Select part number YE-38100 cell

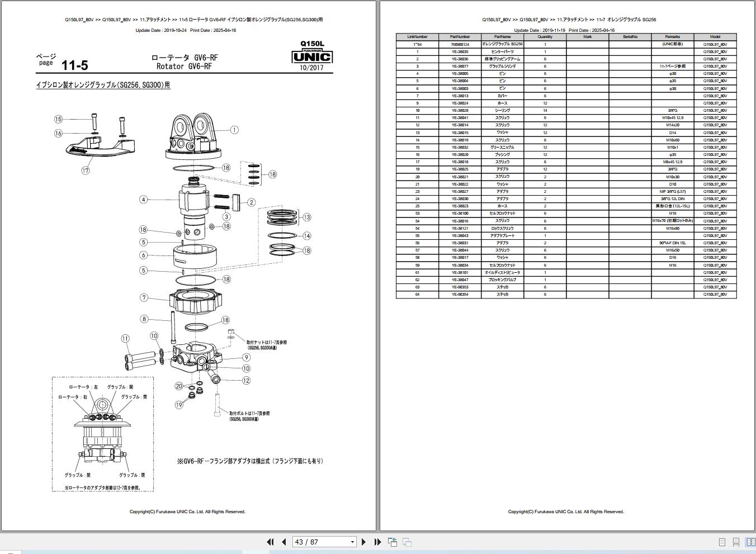pyautogui.click(x=460, y=214)
